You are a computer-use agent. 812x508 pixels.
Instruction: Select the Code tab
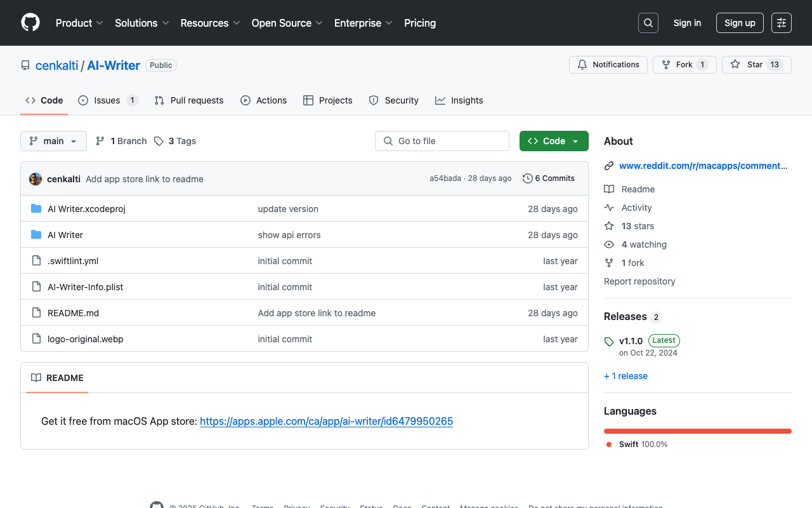[x=44, y=100]
